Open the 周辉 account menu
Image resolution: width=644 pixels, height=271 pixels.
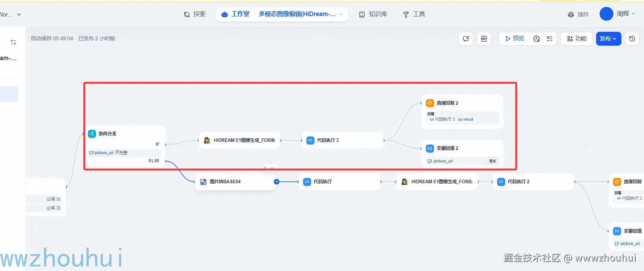[x=626, y=14]
